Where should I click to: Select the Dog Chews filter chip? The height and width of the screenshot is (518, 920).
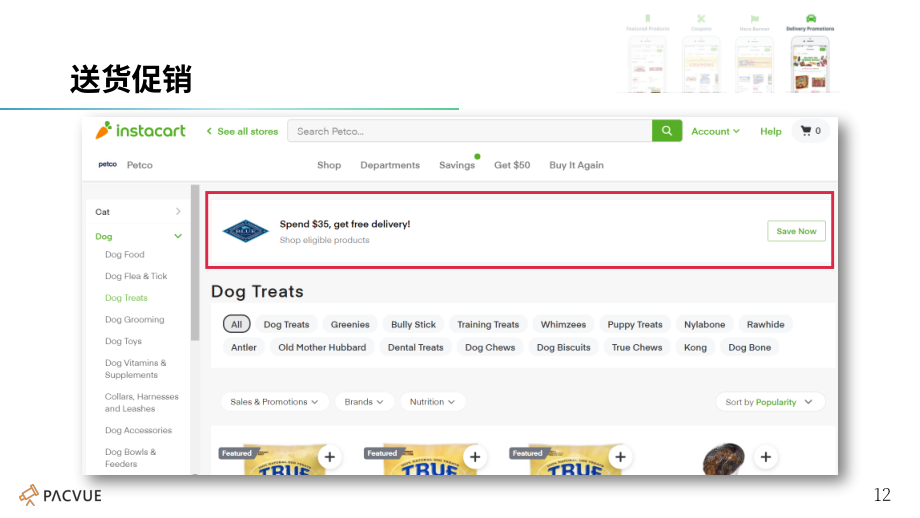coord(490,347)
